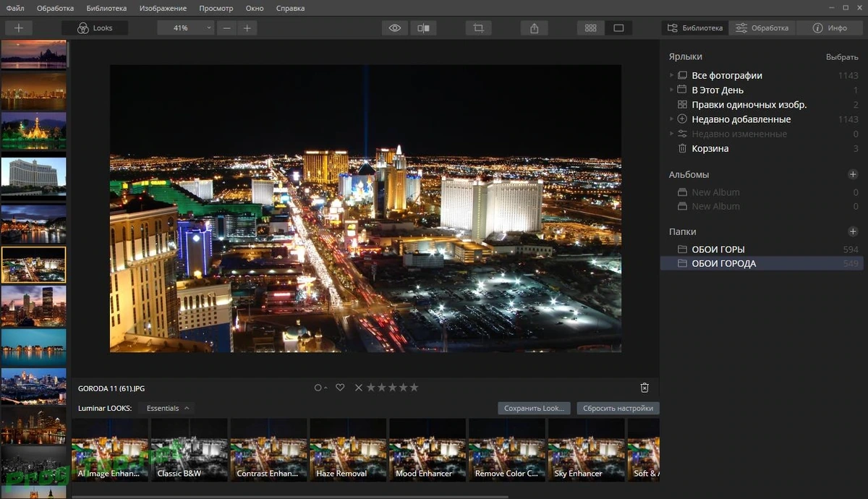Switch to gallery grid view
The image size is (868, 499).
click(x=591, y=28)
